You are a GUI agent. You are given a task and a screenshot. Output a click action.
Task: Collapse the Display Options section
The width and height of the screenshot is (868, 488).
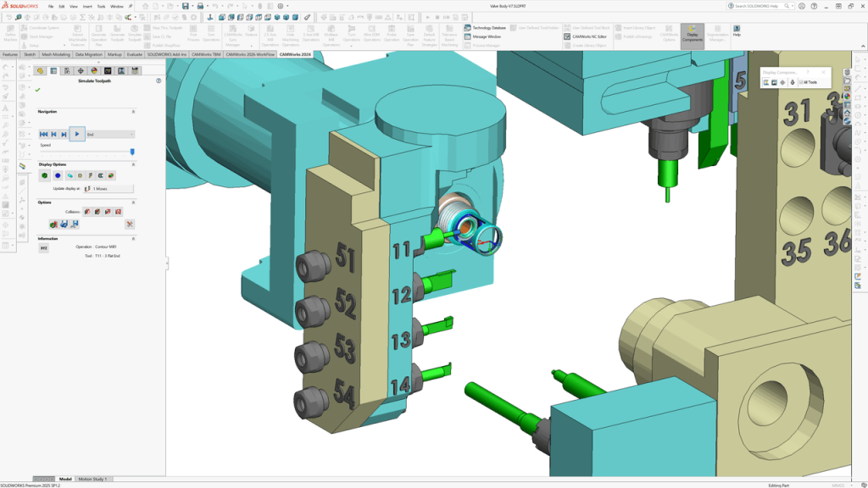[133, 164]
